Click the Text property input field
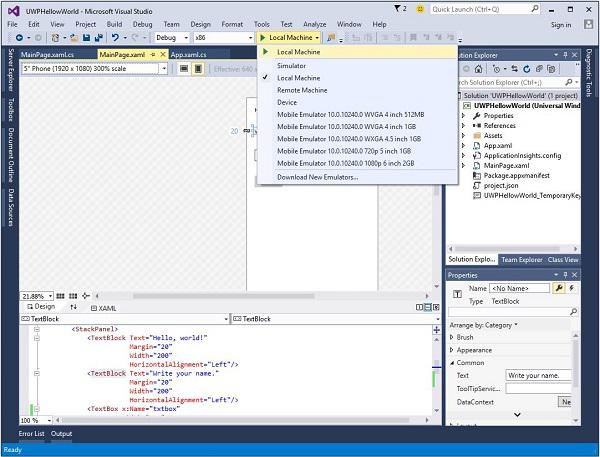 538,374
